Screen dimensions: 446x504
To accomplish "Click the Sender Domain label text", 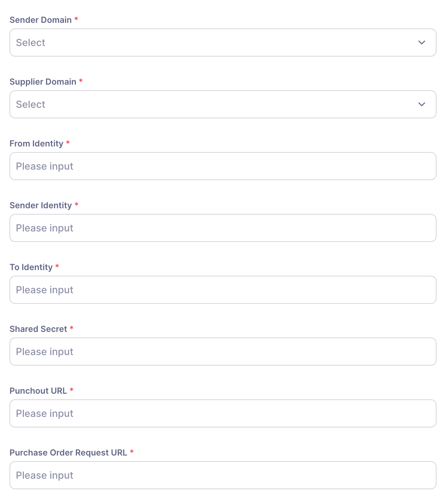I will [x=41, y=20].
